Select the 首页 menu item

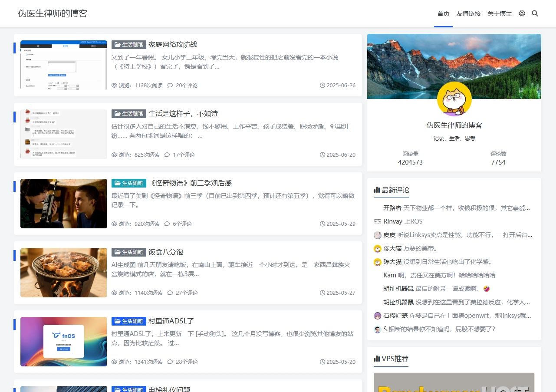[x=443, y=13]
